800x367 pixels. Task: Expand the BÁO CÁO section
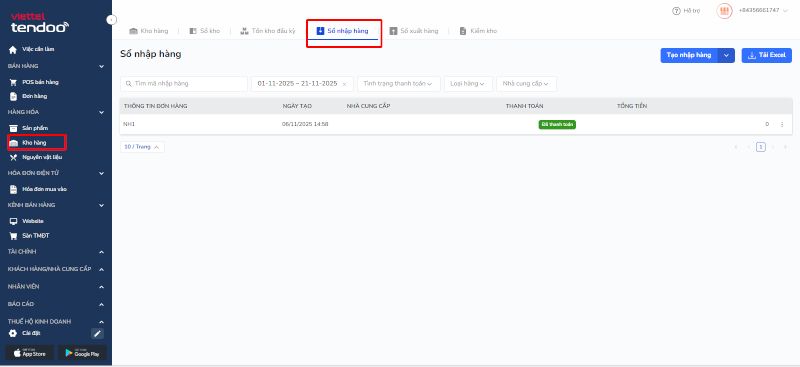(x=102, y=305)
